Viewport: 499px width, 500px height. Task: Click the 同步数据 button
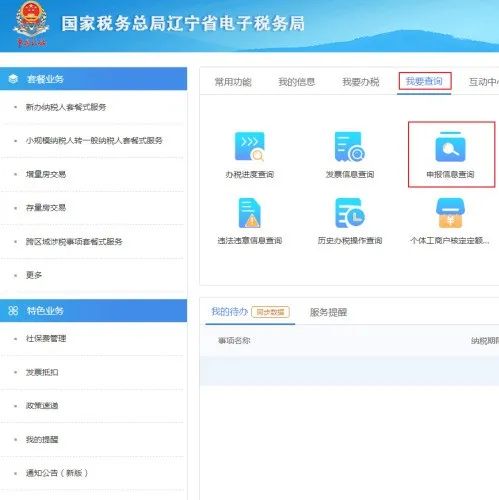click(270, 312)
